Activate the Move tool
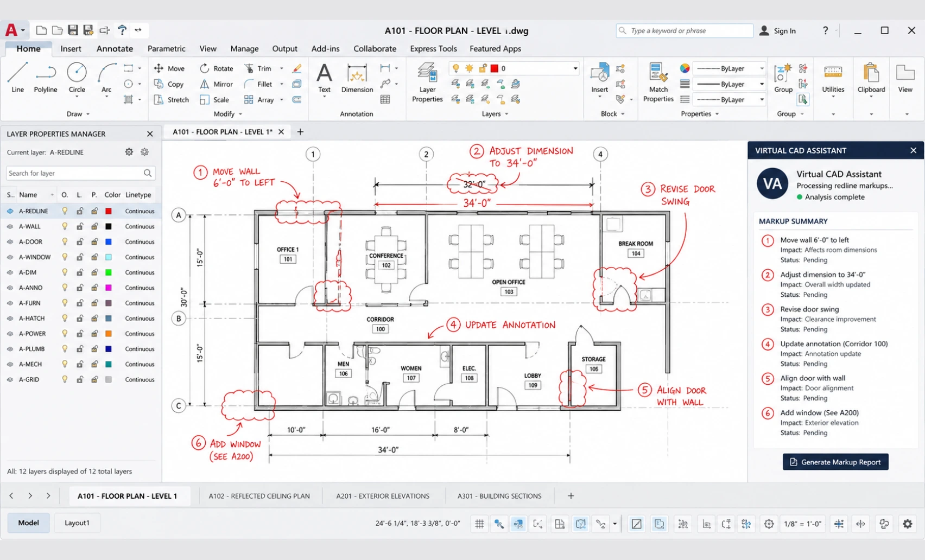The image size is (925, 560). point(169,68)
